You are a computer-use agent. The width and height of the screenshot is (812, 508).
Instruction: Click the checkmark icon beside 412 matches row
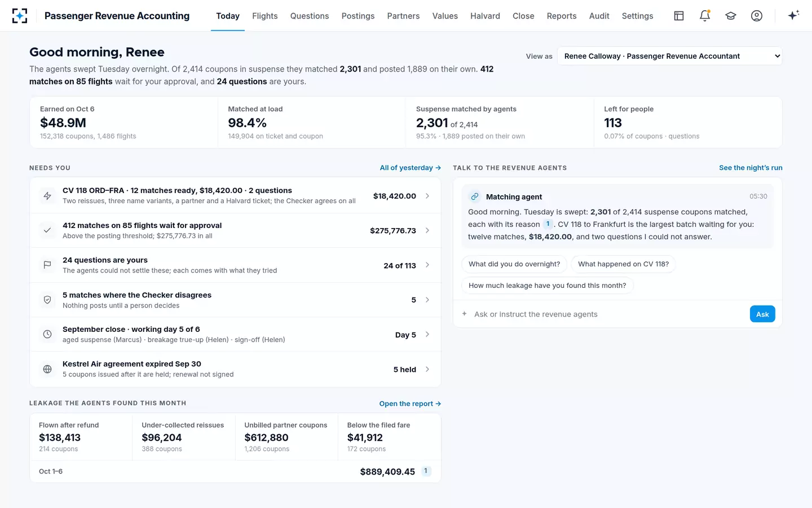pos(47,230)
